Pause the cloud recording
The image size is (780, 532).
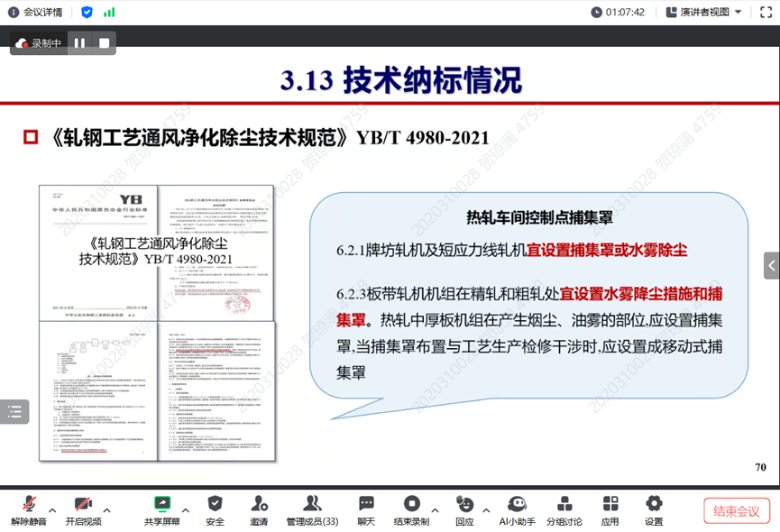pyautogui.click(x=79, y=42)
